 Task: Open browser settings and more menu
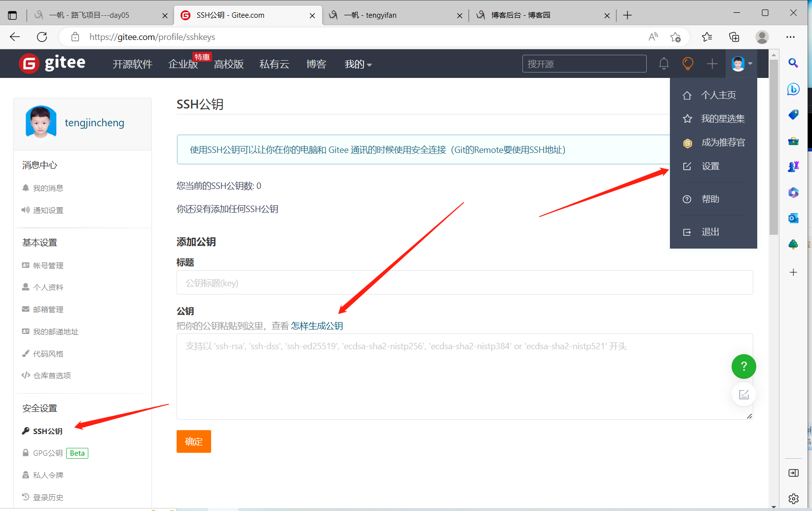point(791,37)
